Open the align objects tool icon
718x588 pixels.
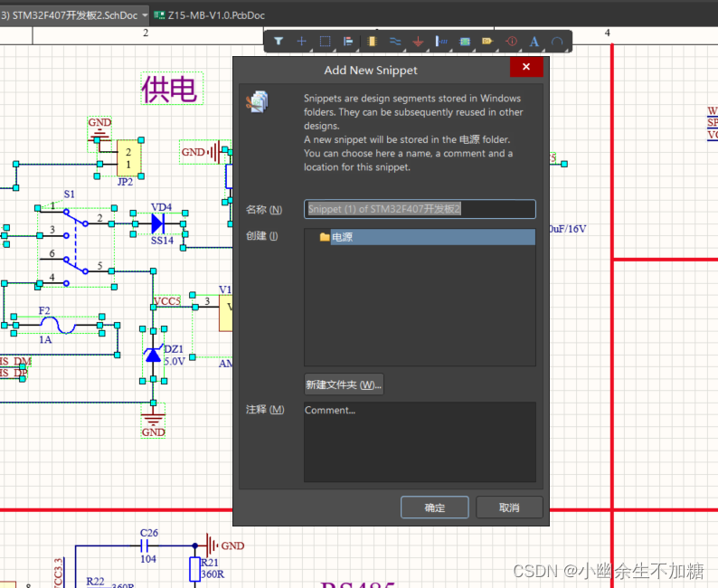[348, 42]
